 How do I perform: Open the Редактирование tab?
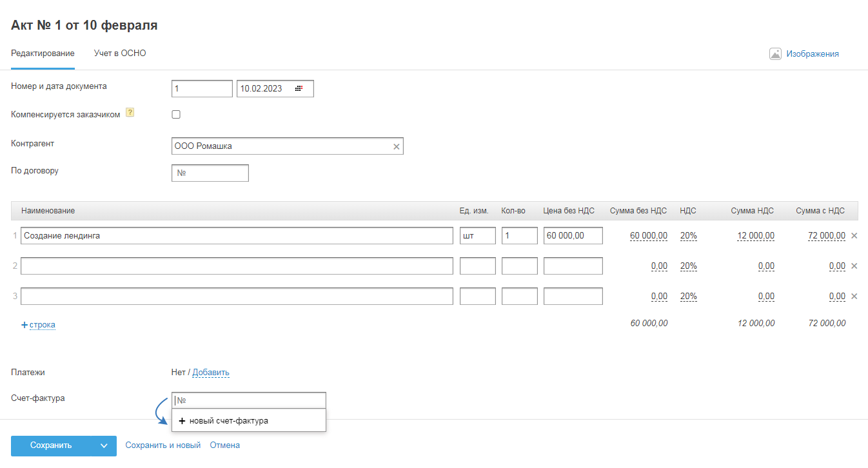click(x=43, y=54)
